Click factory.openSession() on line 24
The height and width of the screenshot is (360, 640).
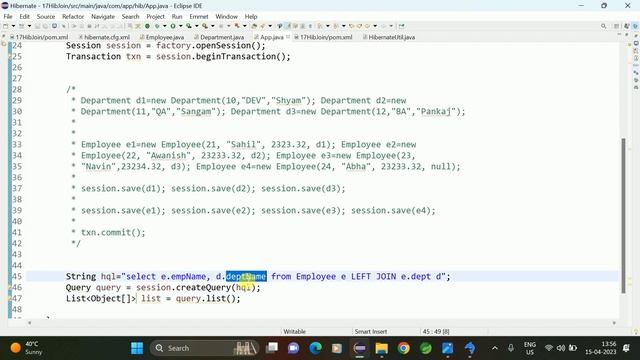click(x=208, y=45)
